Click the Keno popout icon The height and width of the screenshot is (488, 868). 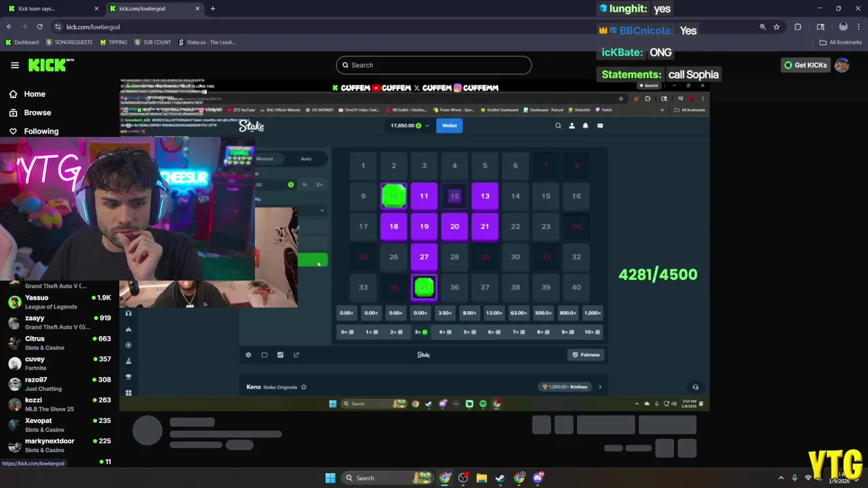click(x=296, y=354)
